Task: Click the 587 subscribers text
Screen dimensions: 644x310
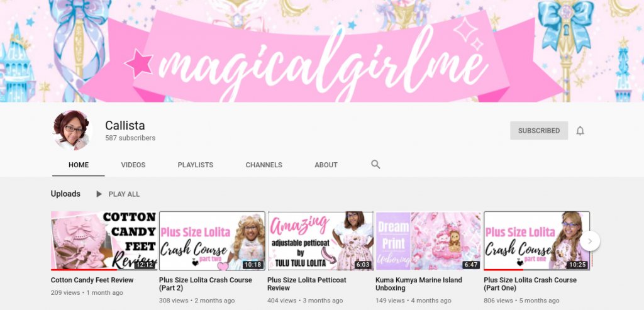Action: (x=130, y=138)
